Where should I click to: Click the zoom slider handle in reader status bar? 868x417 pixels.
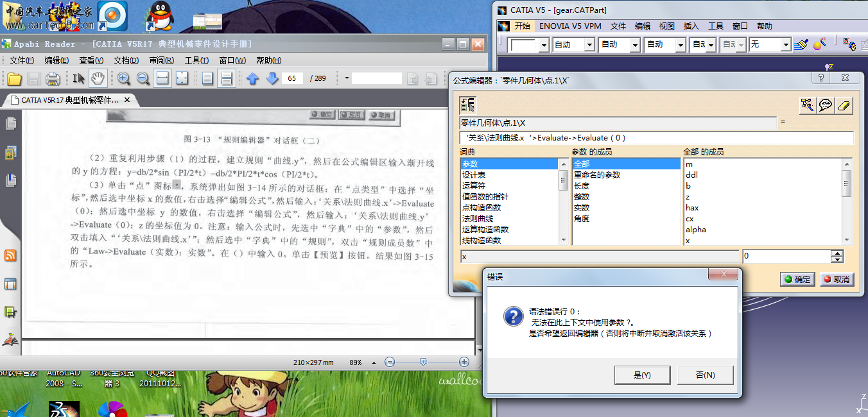pyautogui.click(x=422, y=362)
